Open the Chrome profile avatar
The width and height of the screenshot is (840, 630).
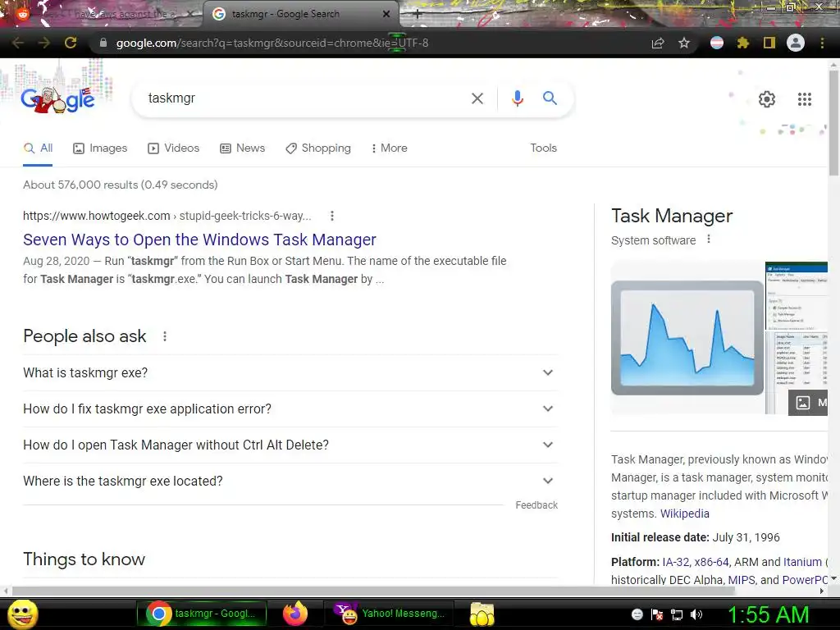click(796, 43)
